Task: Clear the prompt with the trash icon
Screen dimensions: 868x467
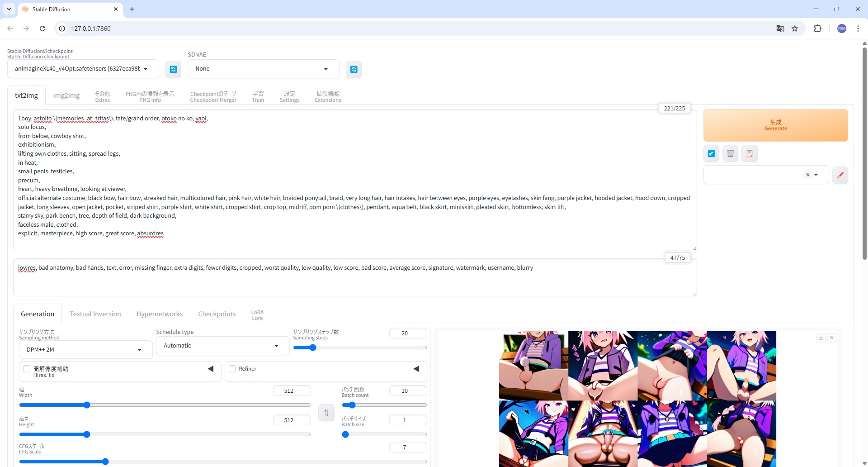Action: [730, 153]
